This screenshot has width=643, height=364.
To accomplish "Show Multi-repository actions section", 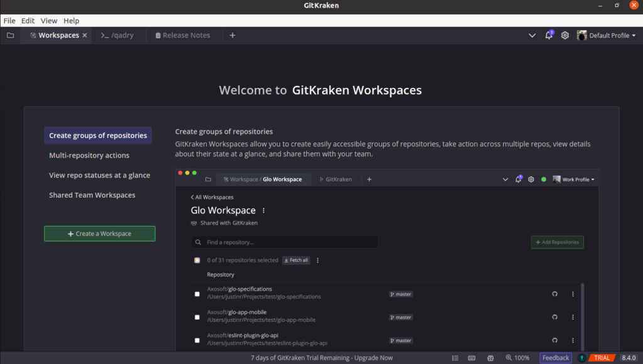I will (x=89, y=156).
